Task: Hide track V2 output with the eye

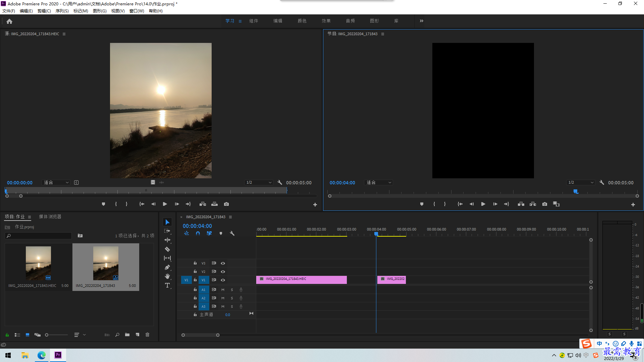Action: click(223, 272)
